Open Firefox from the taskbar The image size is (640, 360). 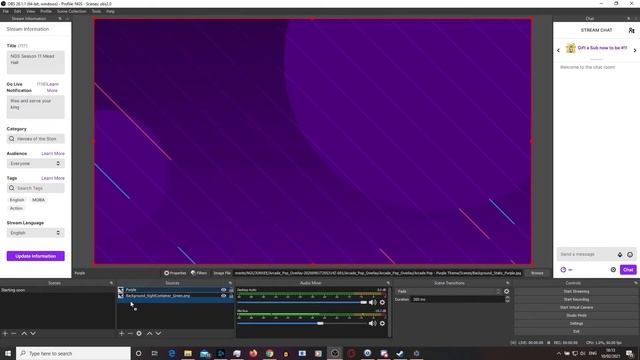tap(253, 353)
